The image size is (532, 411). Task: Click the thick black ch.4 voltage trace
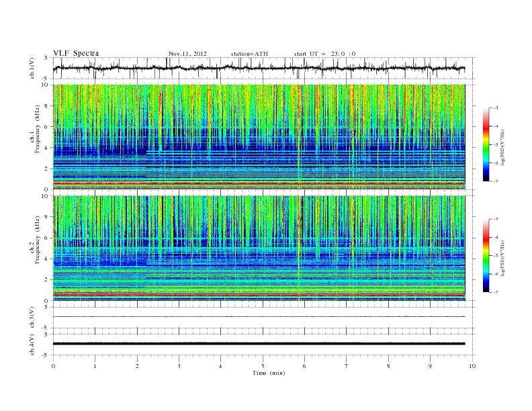click(x=259, y=344)
